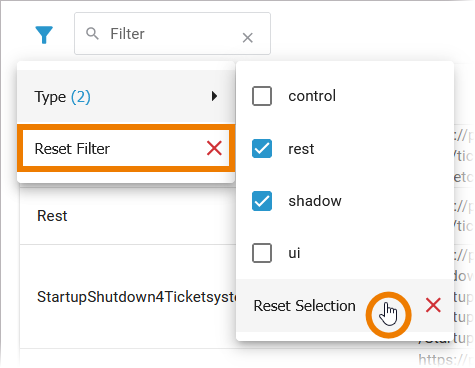The width and height of the screenshot is (475, 368).
Task: Choose the Reset Filter menu entry
Action: coord(126,148)
